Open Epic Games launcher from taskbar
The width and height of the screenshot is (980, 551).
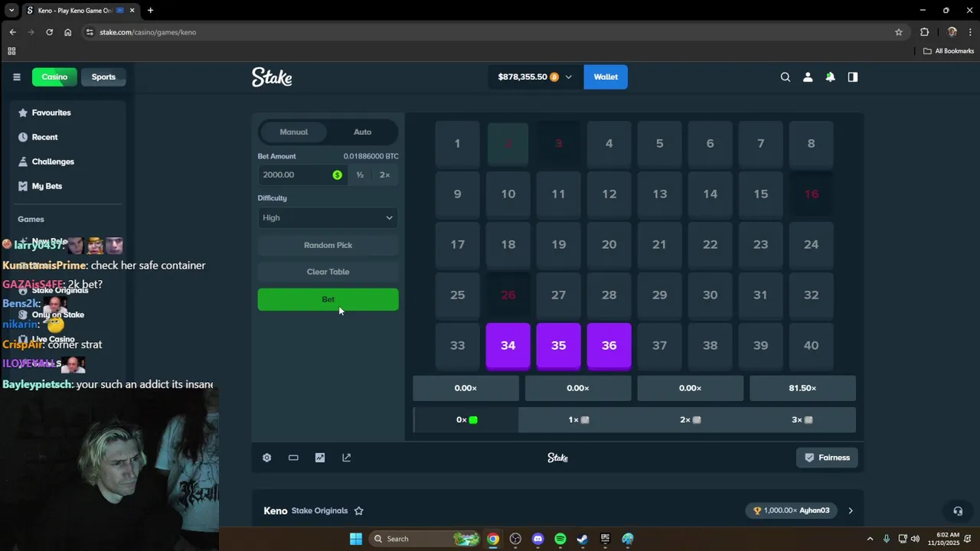pos(605,539)
